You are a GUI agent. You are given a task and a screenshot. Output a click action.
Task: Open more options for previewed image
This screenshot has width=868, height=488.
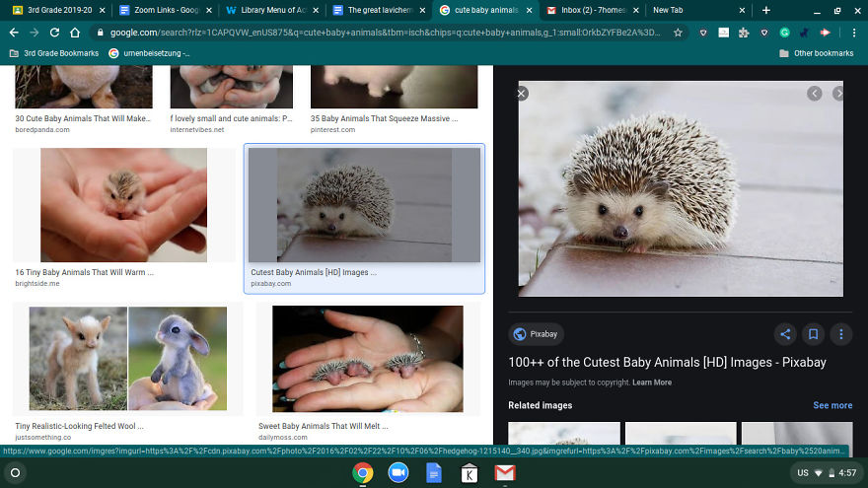tap(840, 333)
